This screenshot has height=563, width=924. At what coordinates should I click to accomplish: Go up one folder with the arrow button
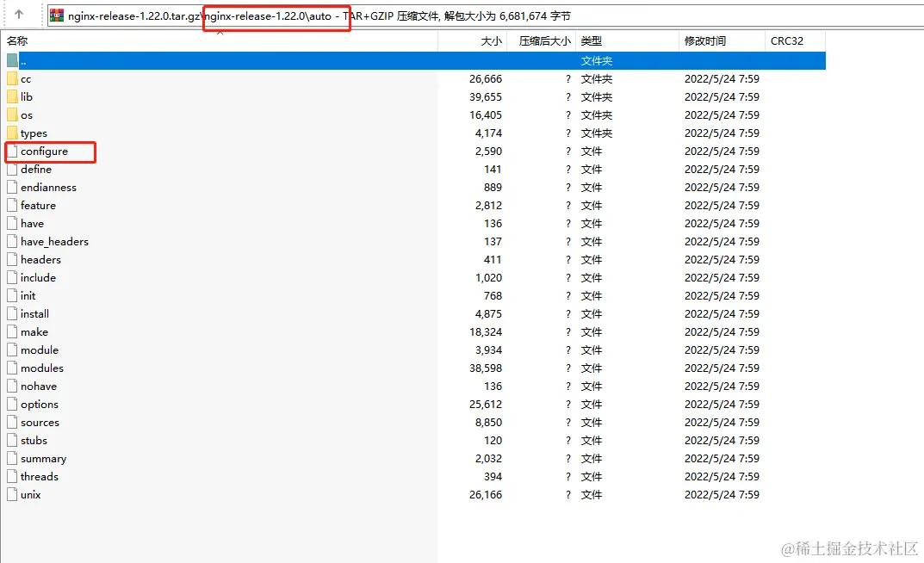19,15
